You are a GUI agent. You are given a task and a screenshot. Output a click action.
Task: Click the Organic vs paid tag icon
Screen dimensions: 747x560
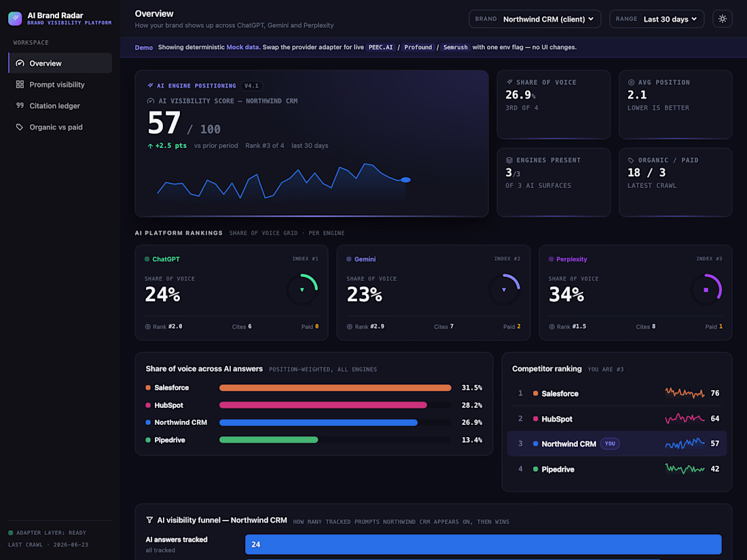point(20,127)
